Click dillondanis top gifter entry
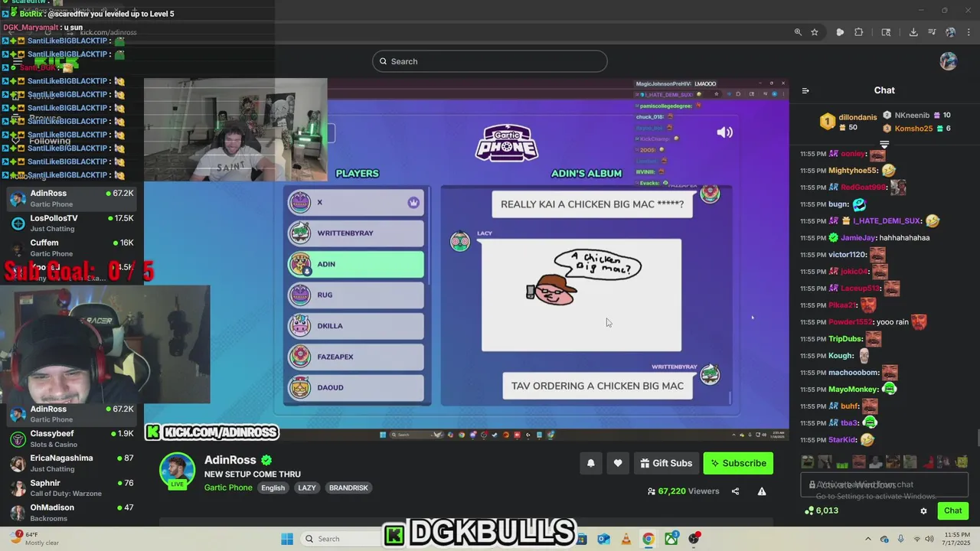 pos(848,122)
